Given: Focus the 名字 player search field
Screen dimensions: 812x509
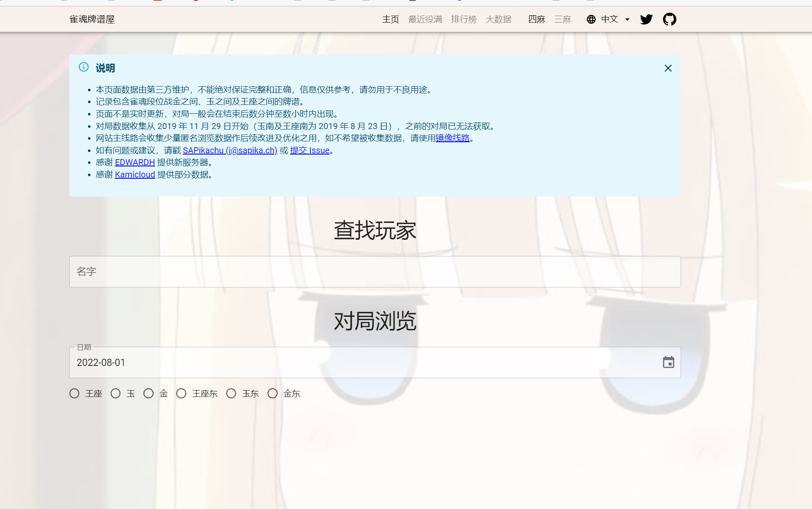Looking at the screenshot, I should pos(375,272).
